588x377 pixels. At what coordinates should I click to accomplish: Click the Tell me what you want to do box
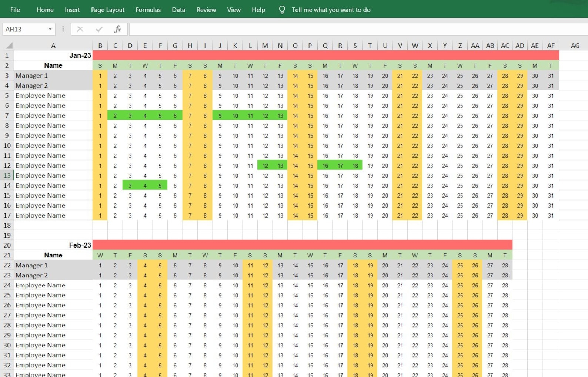click(x=331, y=10)
